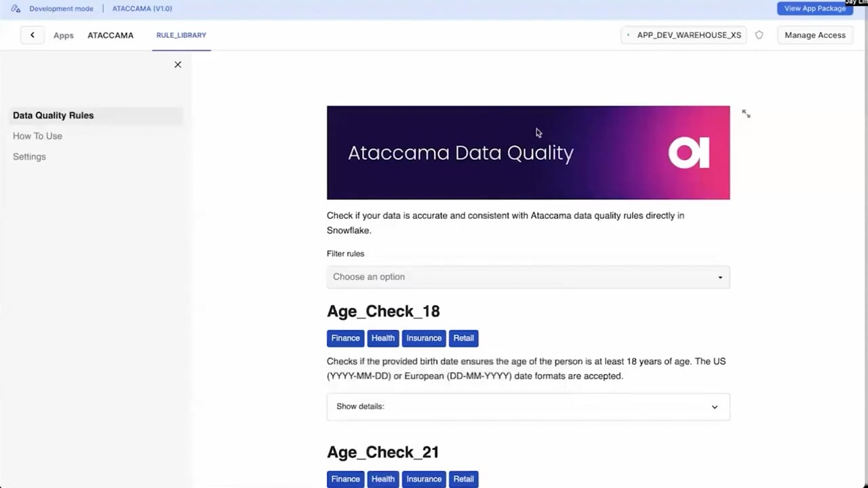Screen dimensions: 868x488
Task: Close the sidebar using the X icon
Action: click(x=178, y=64)
